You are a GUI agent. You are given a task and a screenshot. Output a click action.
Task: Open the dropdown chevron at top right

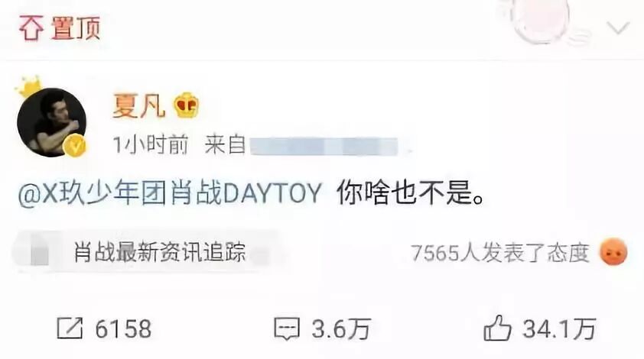[618, 29]
